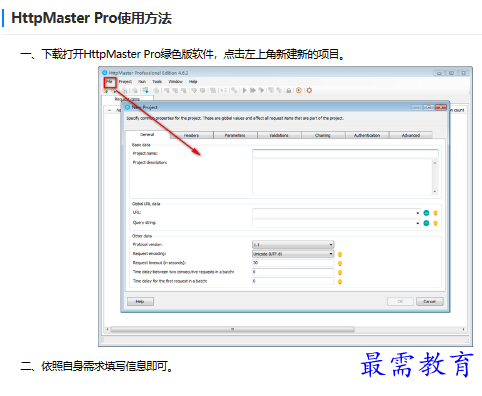Click the Cancel button
The height and width of the screenshot is (396, 482).
[x=430, y=301]
